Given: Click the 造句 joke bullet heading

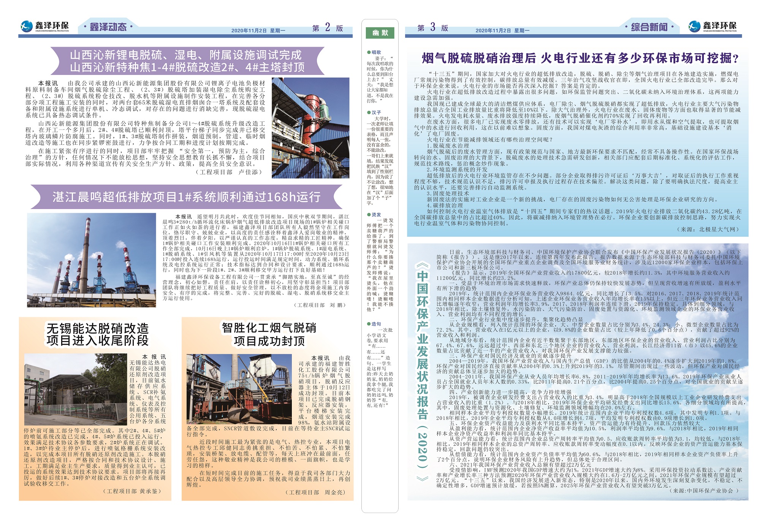Looking at the screenshot, I should click(376, 324).
